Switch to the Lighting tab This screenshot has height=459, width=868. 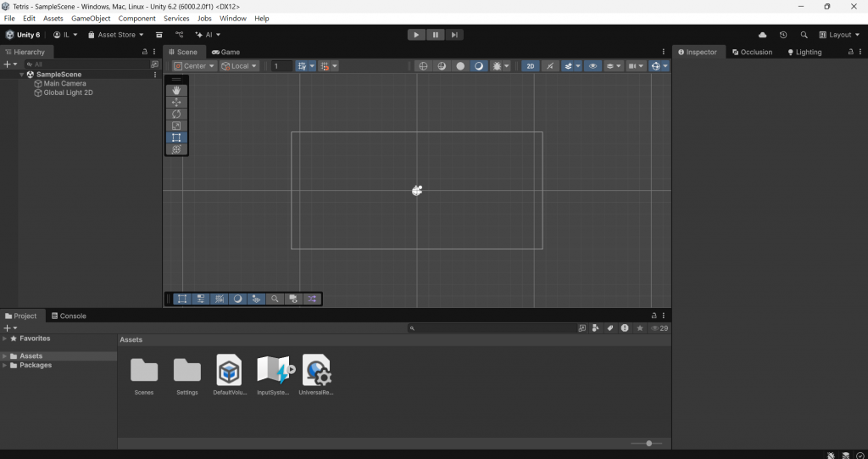pyautogui.click(x=804, y=52)
